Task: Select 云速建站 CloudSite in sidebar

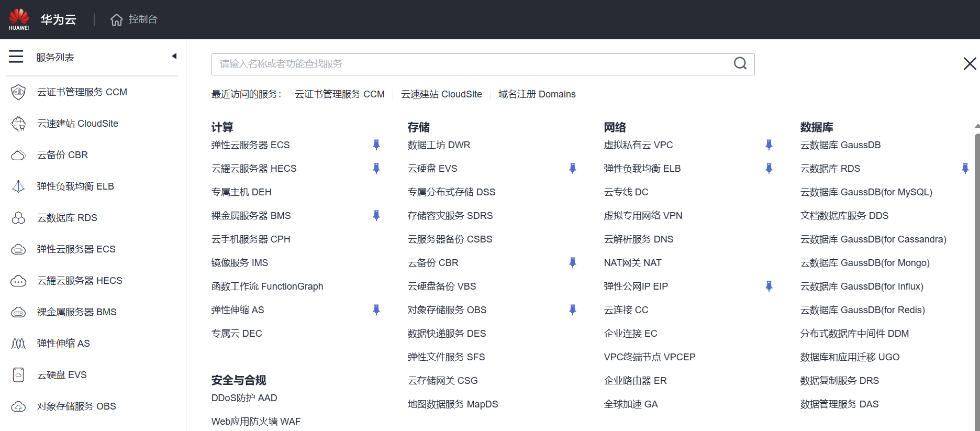Action: [x=77, y=124]
